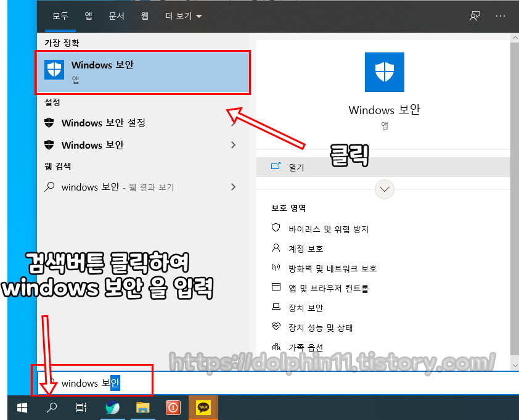The height and width of the screenshot is (420, 519).
Task: Switch to the 웹 tab
Action: click(144, 16)
